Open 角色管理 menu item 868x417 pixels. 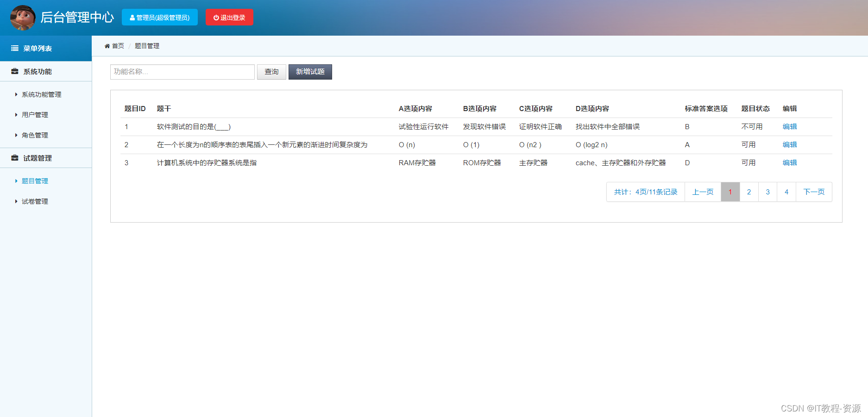coord(35,135)
